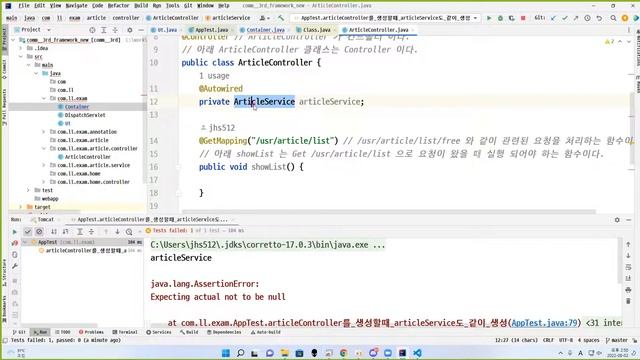Sort test results alphabetically
Screen dimensions: 640x360
pos(54,231)
